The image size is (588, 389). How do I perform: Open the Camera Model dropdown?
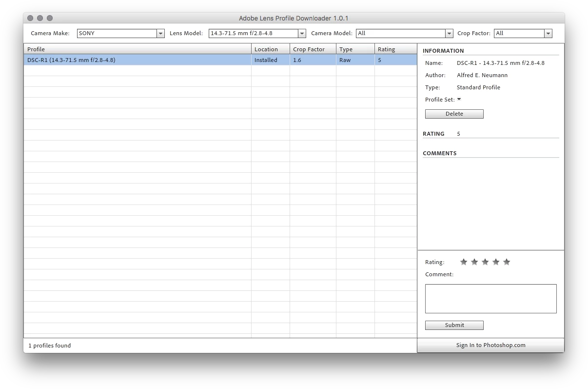[404, 33]
